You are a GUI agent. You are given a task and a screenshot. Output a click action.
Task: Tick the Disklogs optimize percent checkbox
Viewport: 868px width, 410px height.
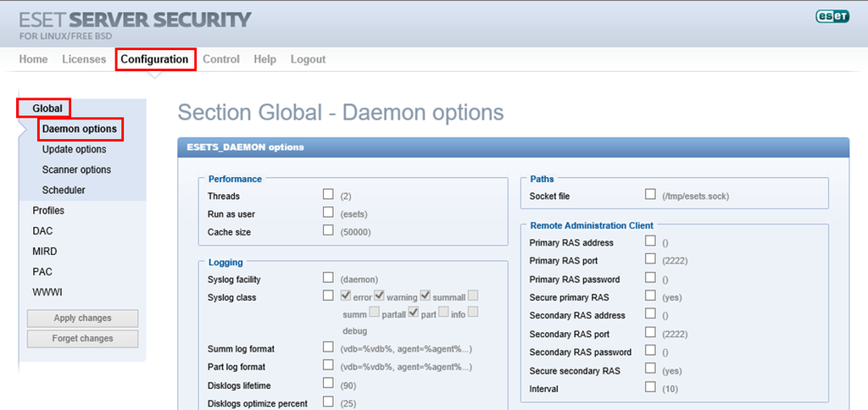coord(328,402)
